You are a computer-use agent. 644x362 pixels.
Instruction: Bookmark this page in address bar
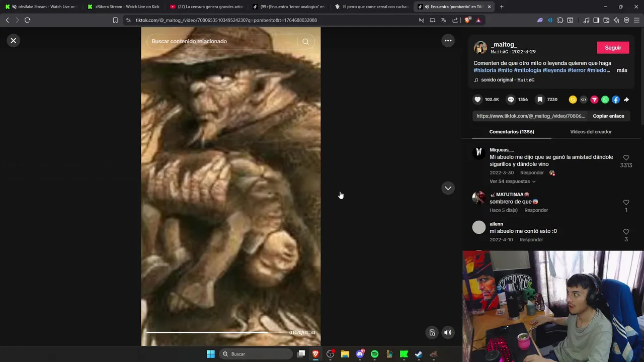pos(115,20)
